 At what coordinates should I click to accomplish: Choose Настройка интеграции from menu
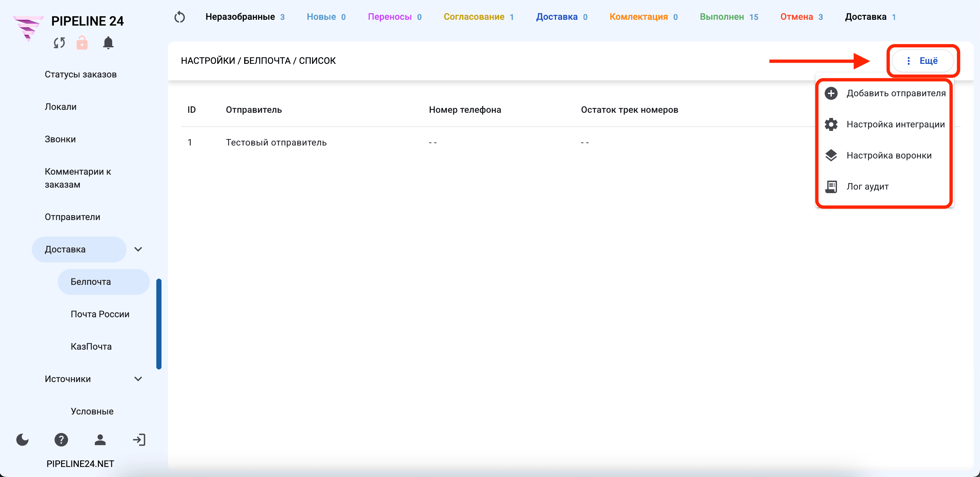tap(885, 125)
